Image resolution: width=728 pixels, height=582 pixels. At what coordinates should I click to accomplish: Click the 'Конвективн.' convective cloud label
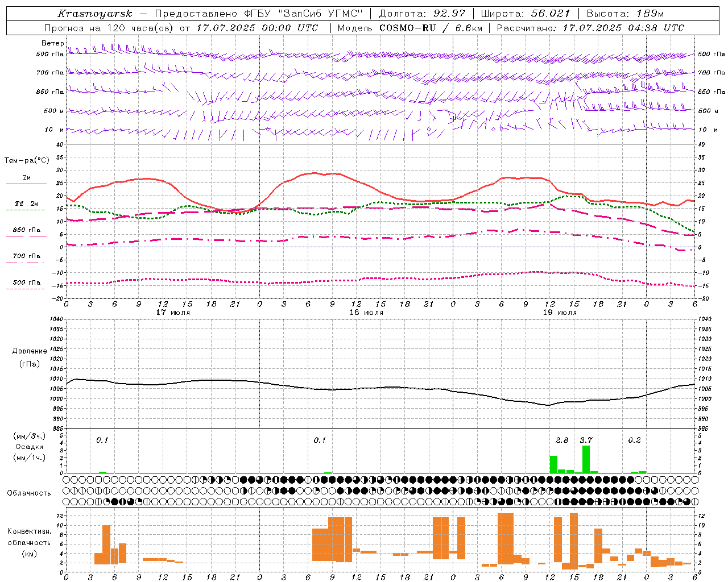tap(29, 531)
